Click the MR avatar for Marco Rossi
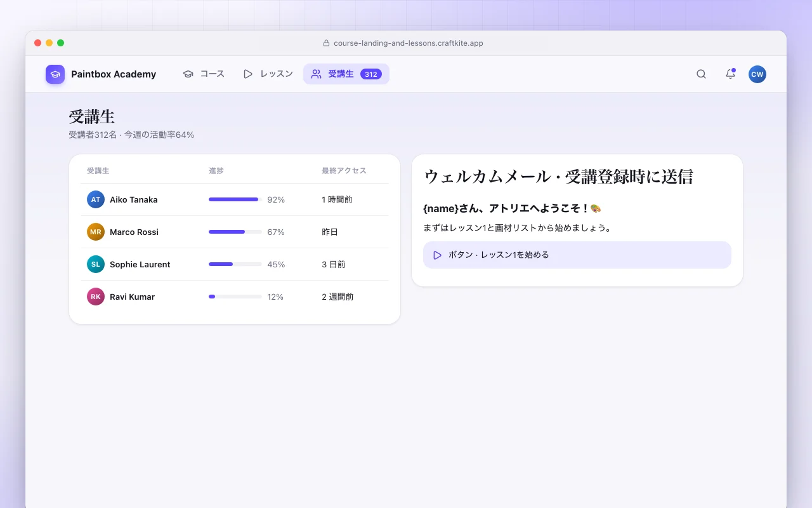Image resolution: width=812 pixels, height=508 pixels. tap(96, 232)
